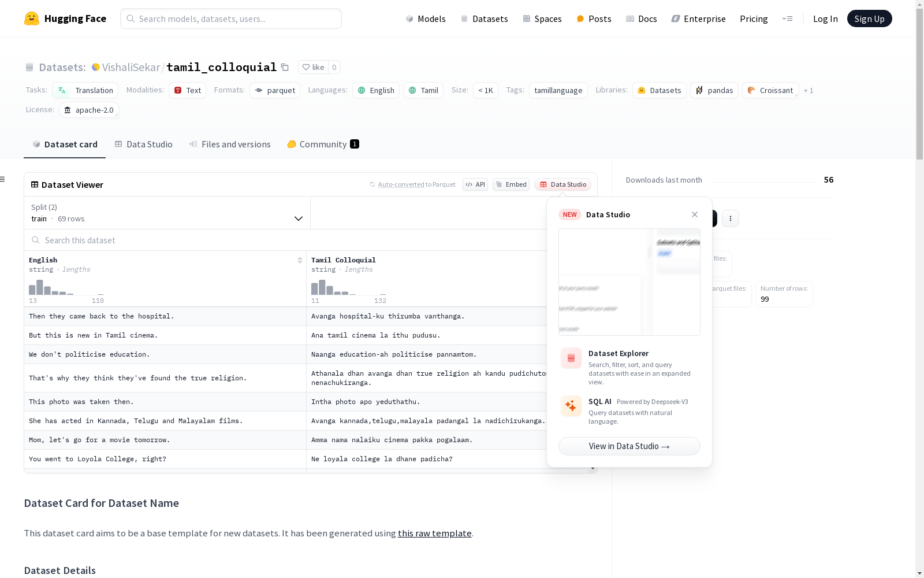Open the navigation more-options menu icon
924x578 pixels.
tap(787, 18)
